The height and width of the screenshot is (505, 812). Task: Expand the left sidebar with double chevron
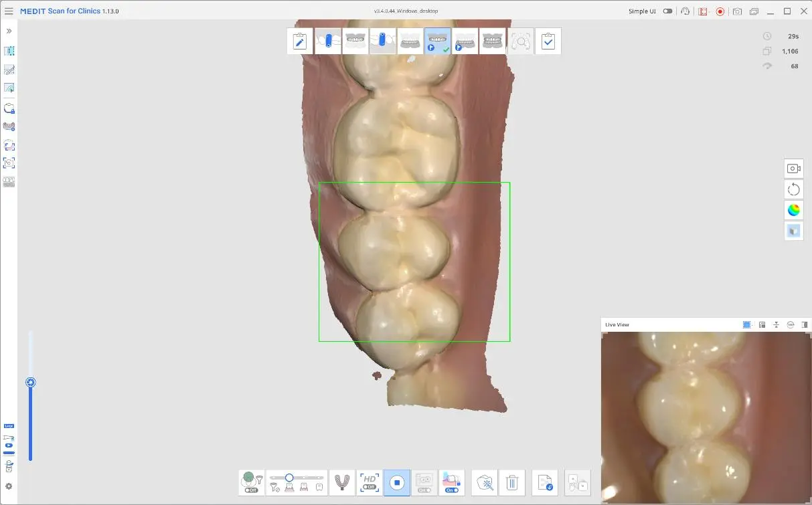9,31
